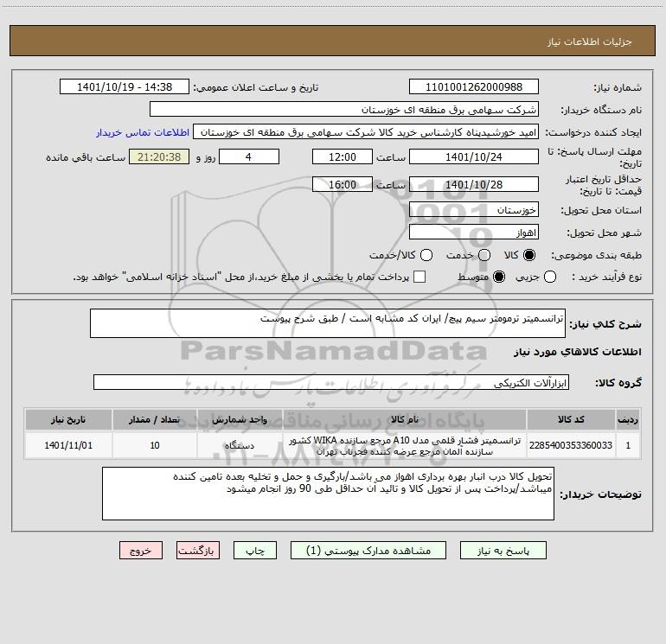Image resolution: width=666 pixels, height=644 pixels.
Task: Click the response deadline date 1401/10/24 field
Action: [x=474, y=157]
